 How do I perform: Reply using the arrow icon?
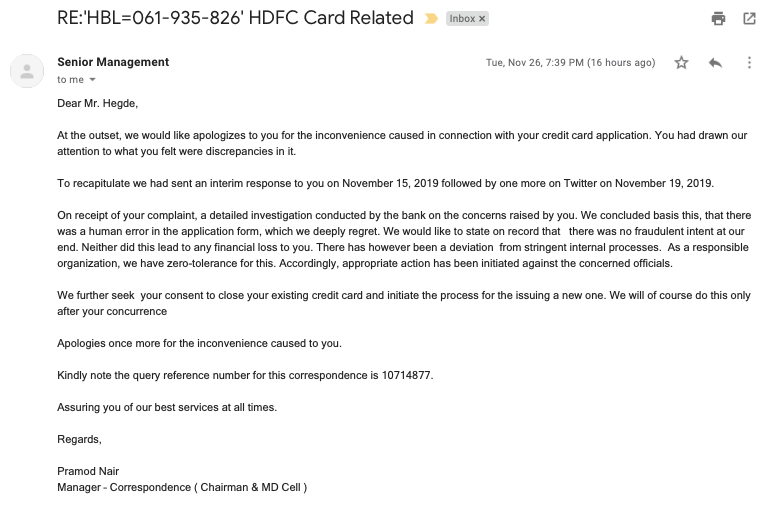pos(715,62)
